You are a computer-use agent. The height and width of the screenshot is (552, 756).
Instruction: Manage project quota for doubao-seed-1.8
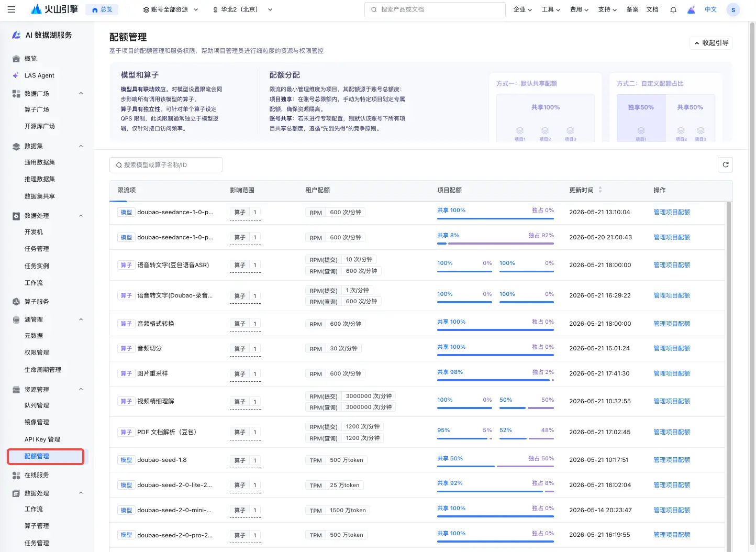tap(672, 460)
